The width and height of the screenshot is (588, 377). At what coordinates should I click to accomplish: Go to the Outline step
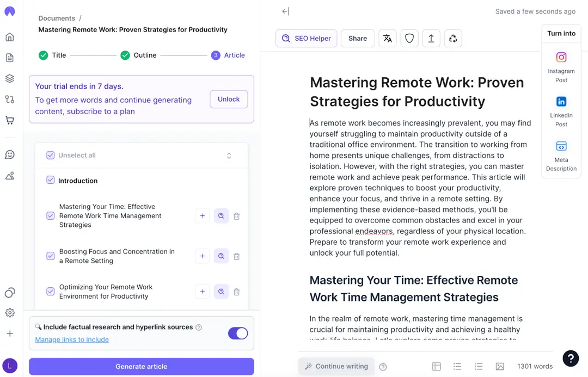[138, 55]
